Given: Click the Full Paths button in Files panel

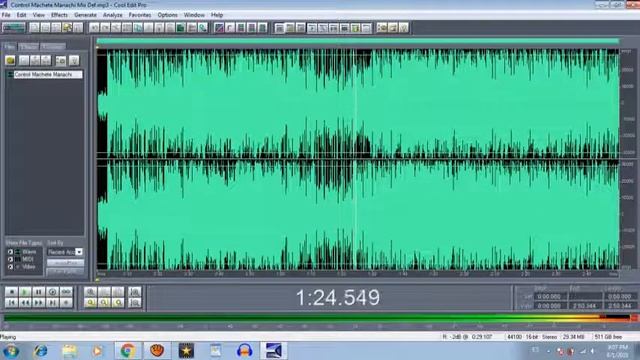Looking at the screenshot, I should tap(65, 272).
